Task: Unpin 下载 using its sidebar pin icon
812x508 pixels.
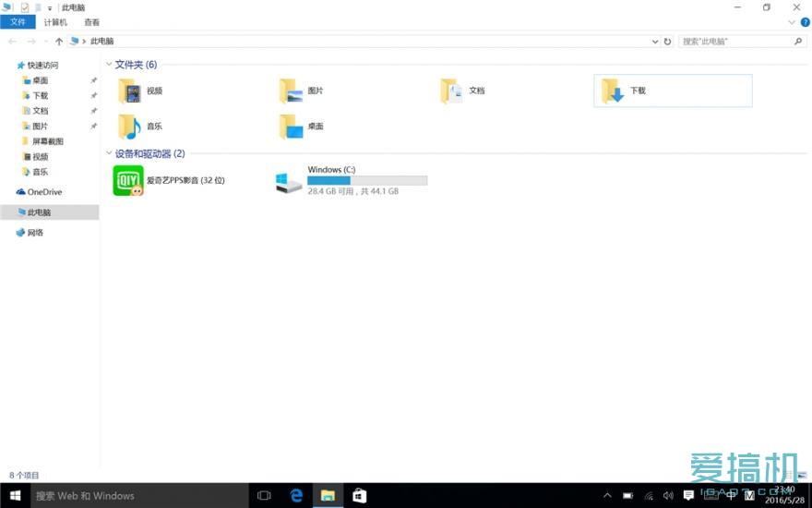Action: click(x=94, y=95)
